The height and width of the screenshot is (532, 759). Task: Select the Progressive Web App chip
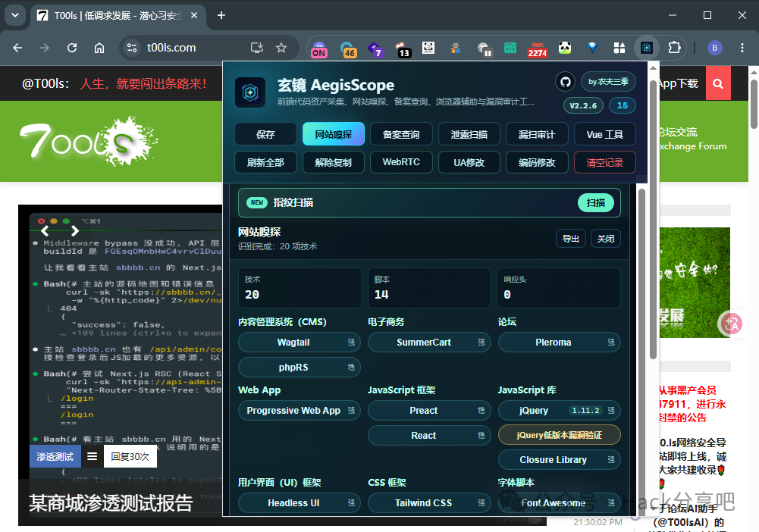[x=300, y=410]
